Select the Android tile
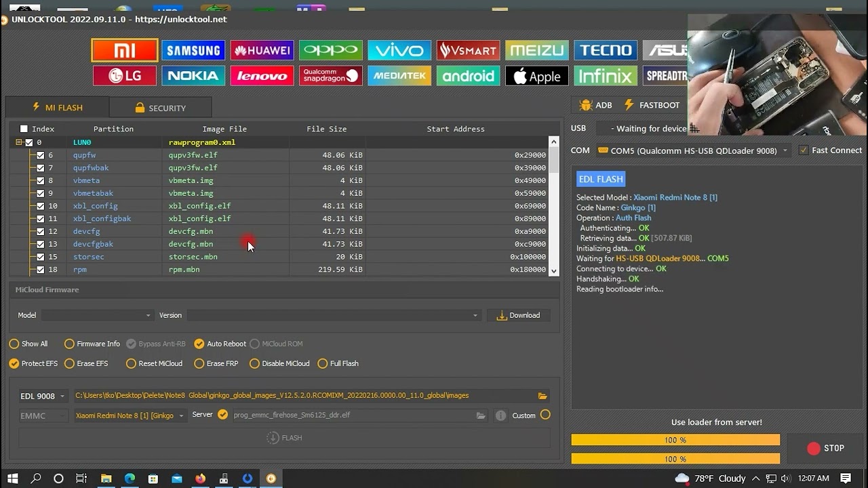This screenshot has height=488, width=868. (x=468, y=76)
